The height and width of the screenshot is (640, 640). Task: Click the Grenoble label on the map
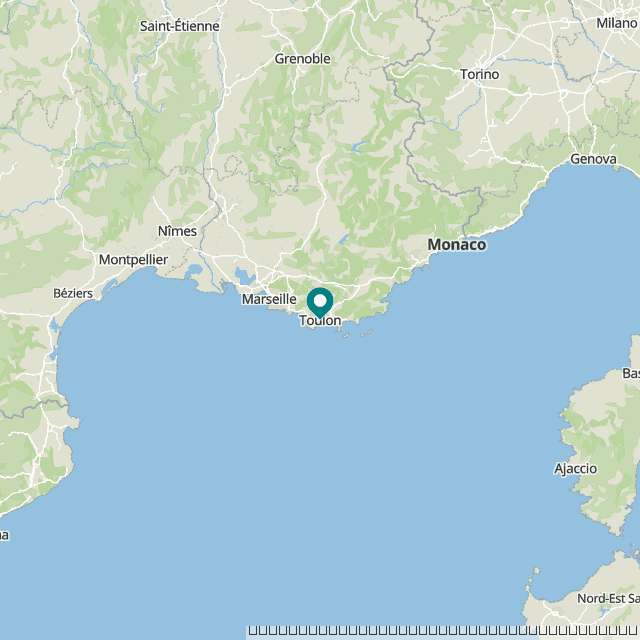click(x=302, y=59)
